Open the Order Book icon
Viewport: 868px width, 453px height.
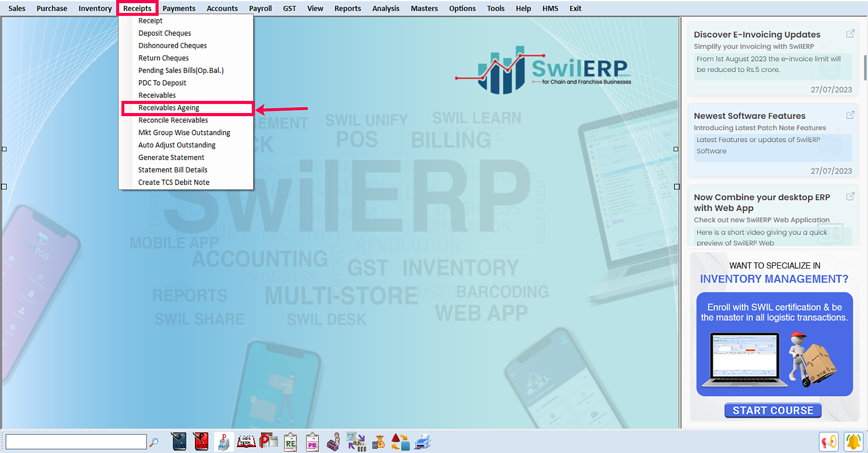click(246, 442)
